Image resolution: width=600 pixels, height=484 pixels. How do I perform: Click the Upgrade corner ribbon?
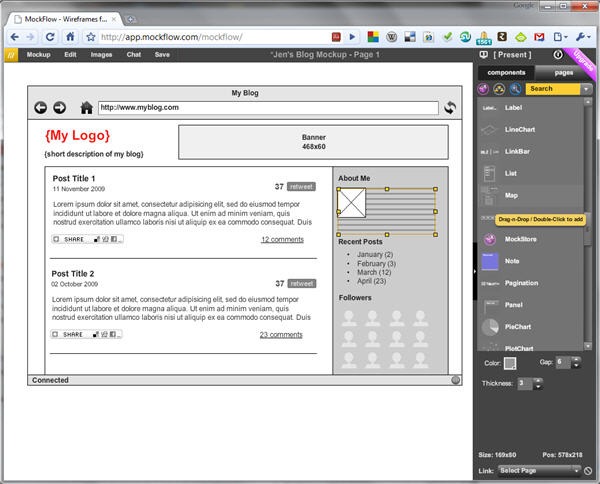(583, 62)
